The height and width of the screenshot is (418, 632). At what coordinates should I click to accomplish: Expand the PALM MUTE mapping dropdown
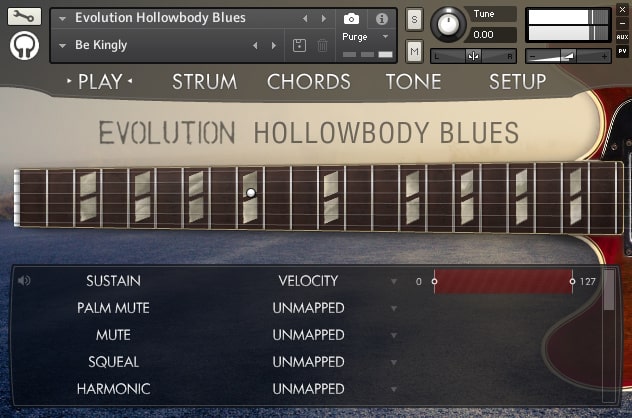(x=394, y=308)
